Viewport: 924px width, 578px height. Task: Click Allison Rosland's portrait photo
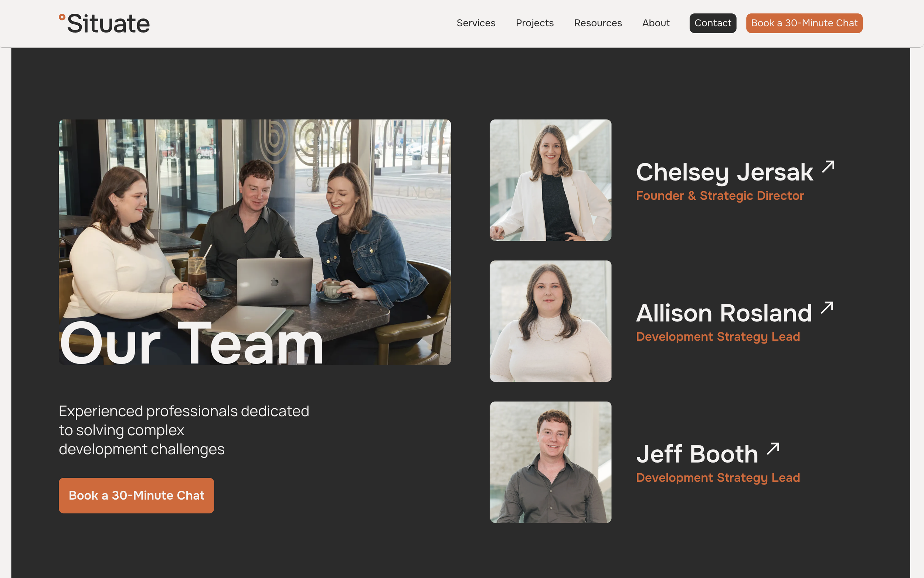[x=550, y=321]
